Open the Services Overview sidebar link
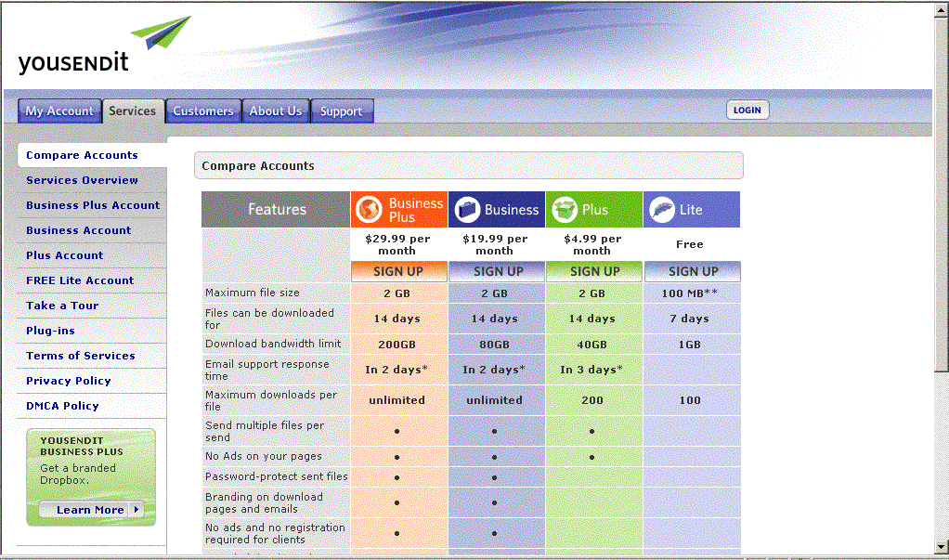 (82, 180)
